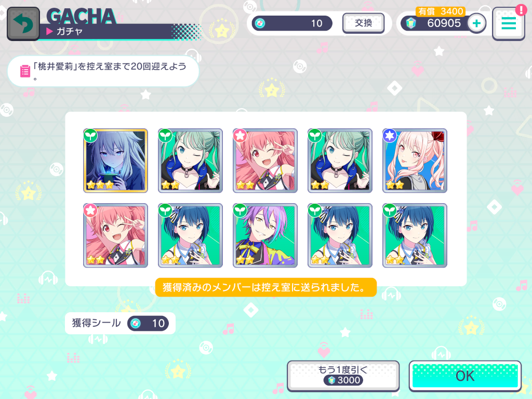Select the top-row winking pink-haired girl card
The height and width of the screenshot is (399, 532).
pyautogui.click(x=265, y=161)
